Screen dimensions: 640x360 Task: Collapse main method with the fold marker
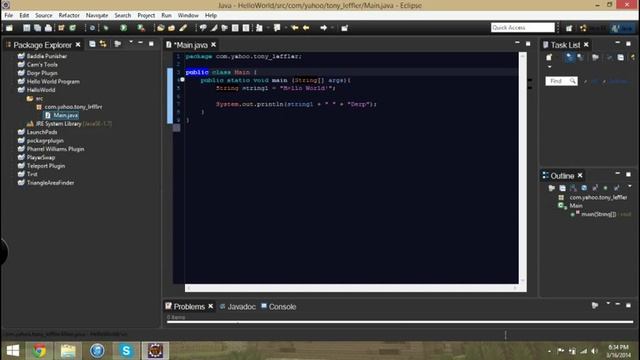[x=182, y=80]
